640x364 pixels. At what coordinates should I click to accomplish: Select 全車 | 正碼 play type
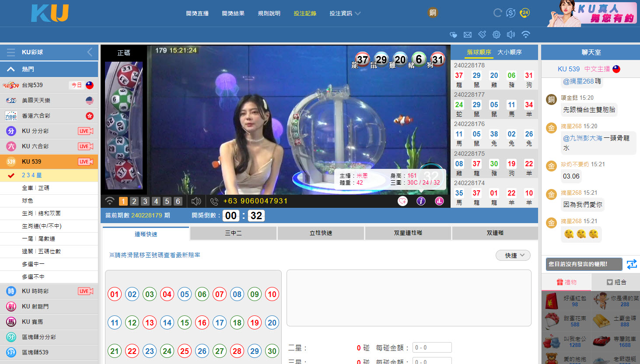[x=49, y=188]
